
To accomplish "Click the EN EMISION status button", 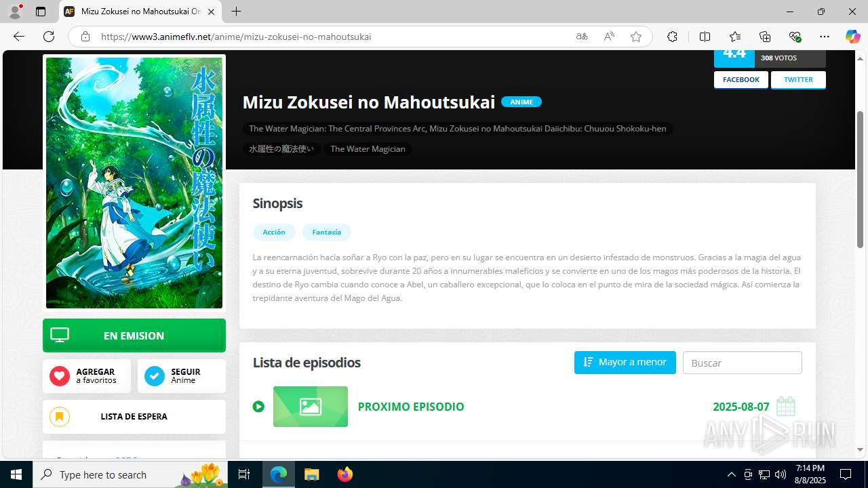I will (134, 335).
